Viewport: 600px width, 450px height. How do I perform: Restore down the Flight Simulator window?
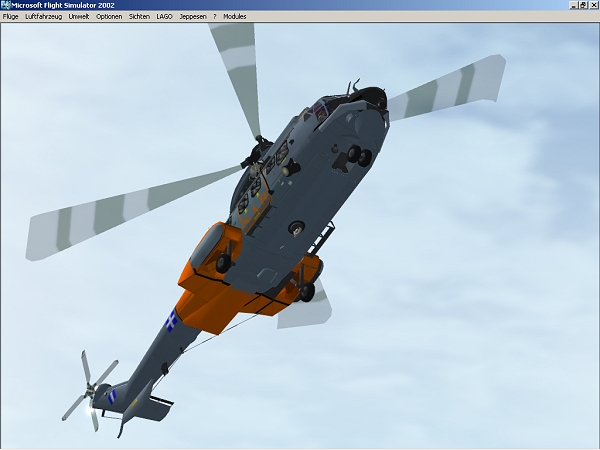[582, 5]
